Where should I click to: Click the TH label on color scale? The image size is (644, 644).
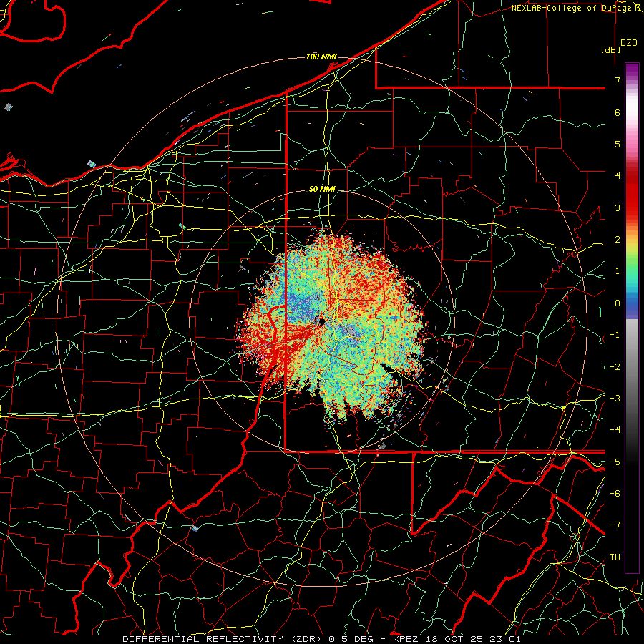615,557
